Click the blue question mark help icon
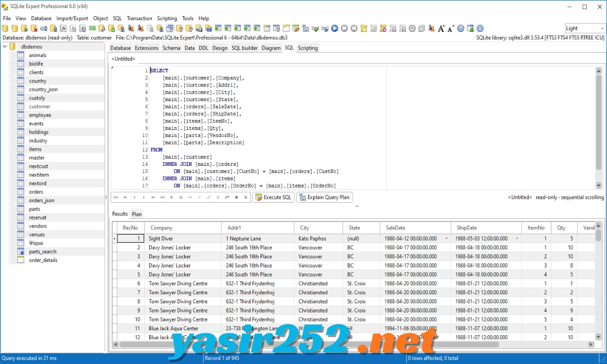 click(461, 28)
